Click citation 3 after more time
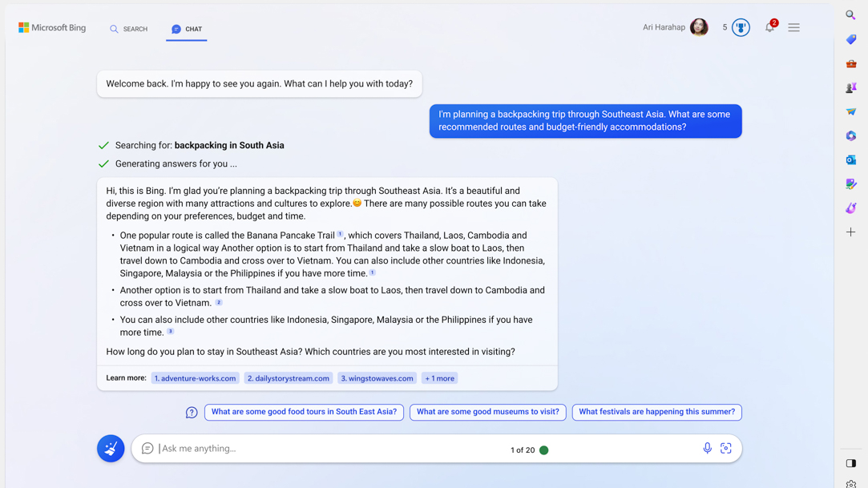The width and height of the screenshot is (868, 488). [x=171, y=332]
